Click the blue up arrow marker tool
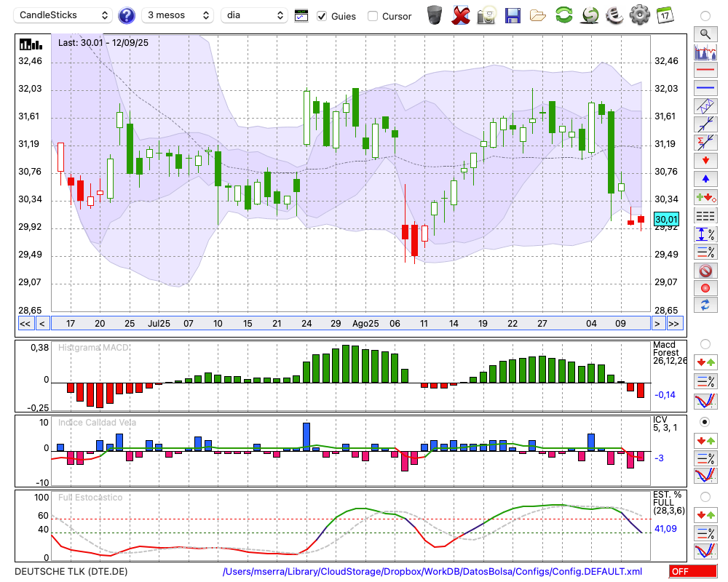728x582 pixels. [705, 179]
